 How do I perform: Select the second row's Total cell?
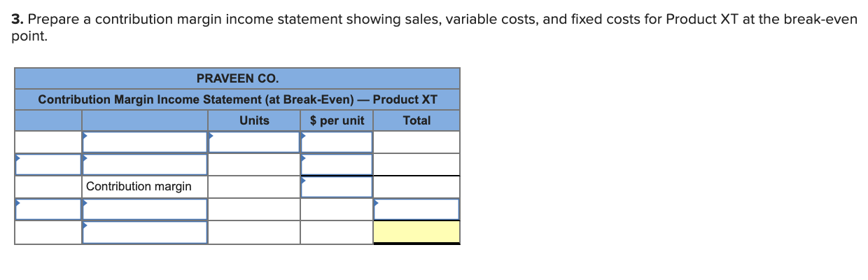tap(416, 164)
